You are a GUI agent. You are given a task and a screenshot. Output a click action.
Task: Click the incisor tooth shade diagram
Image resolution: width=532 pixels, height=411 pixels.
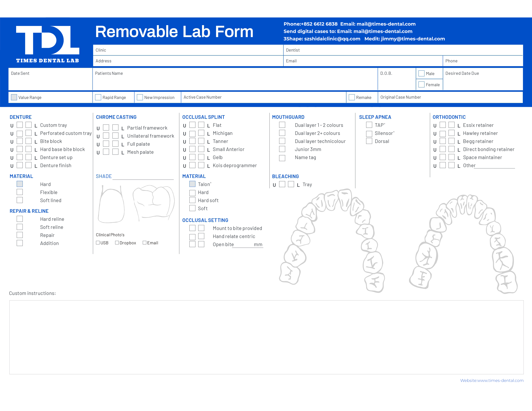pyautogui.click(x=111, y=204)
